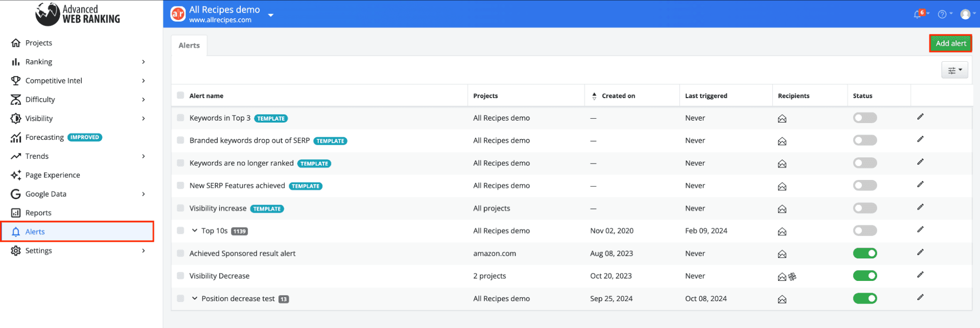This screenshot has width=980, height=328.
Task: Click email recipient icon for Visibility increase
Action: pos(782,209)
